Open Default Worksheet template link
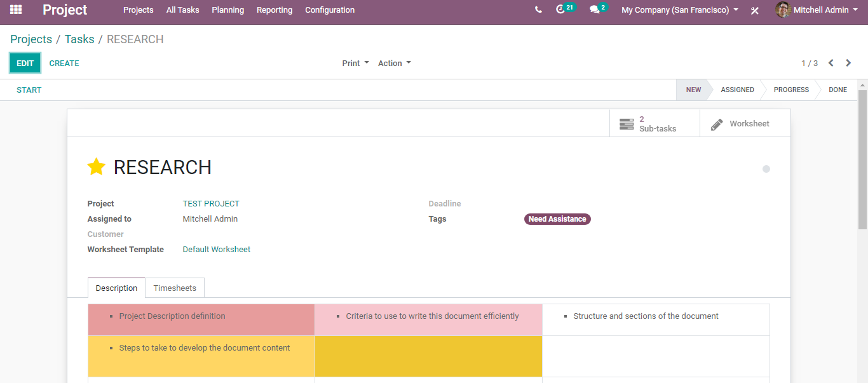 point(217,250)
